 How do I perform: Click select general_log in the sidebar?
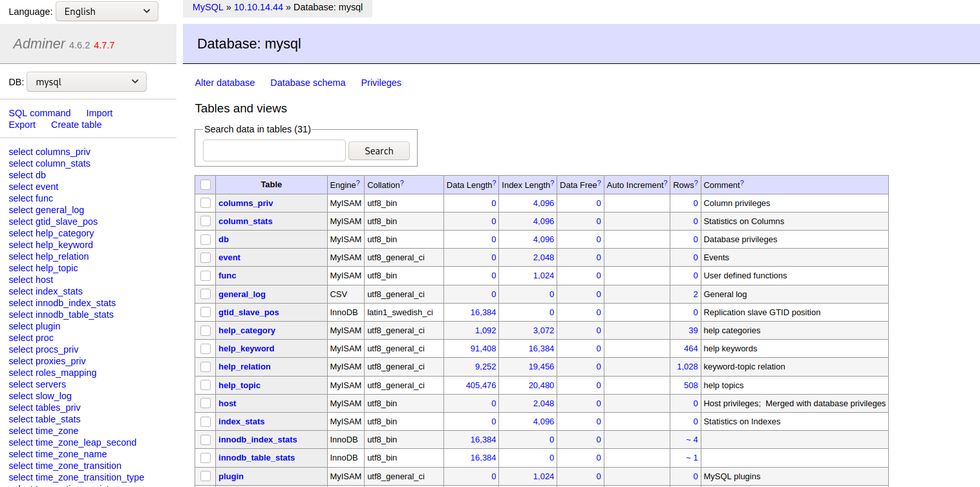tap(47, 210)
